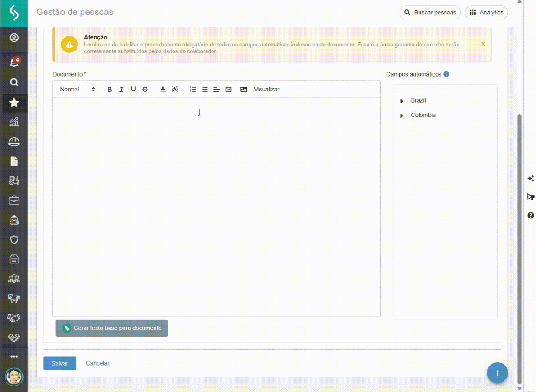Click the sparkle AI assistant icon
The image size is (536, 392).
(530, 179)
